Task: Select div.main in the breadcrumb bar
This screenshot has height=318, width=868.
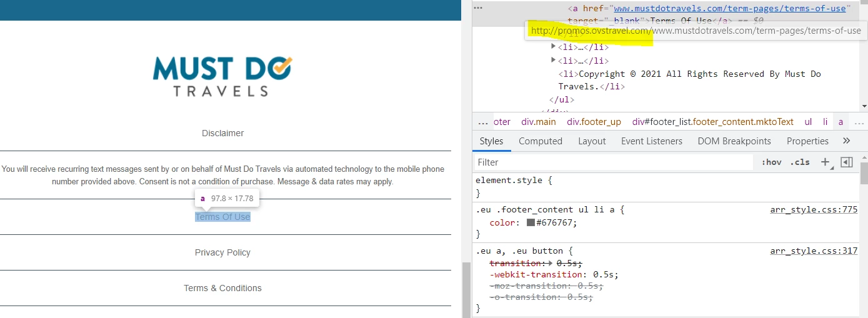Action: click(538, 122)
